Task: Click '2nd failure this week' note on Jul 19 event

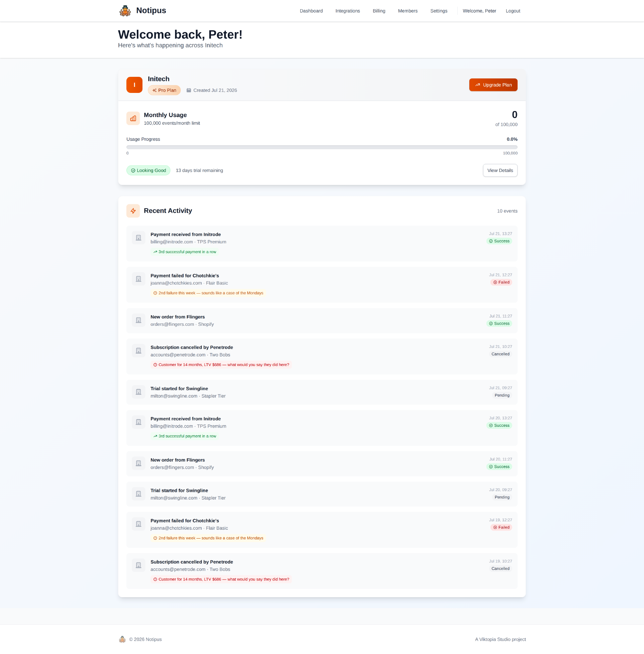Action: [208, 538]
